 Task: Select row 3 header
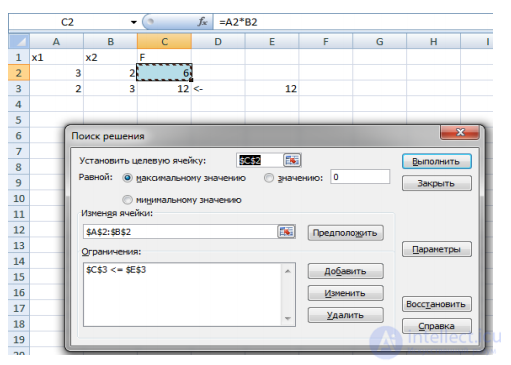[19, 89]
